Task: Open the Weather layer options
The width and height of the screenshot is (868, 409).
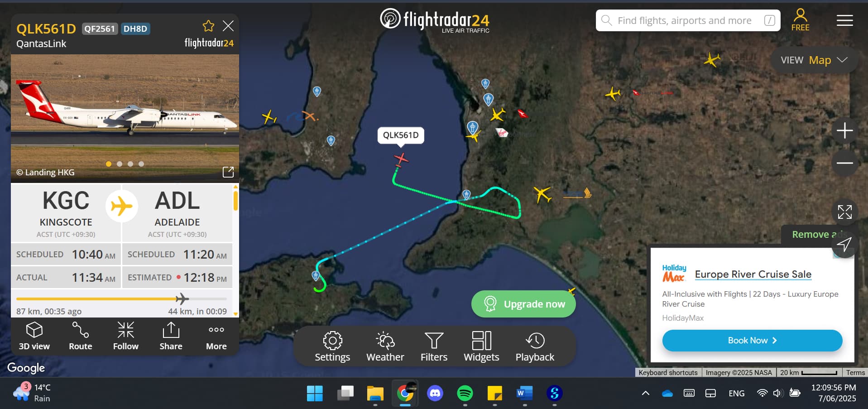Action: 385,346
